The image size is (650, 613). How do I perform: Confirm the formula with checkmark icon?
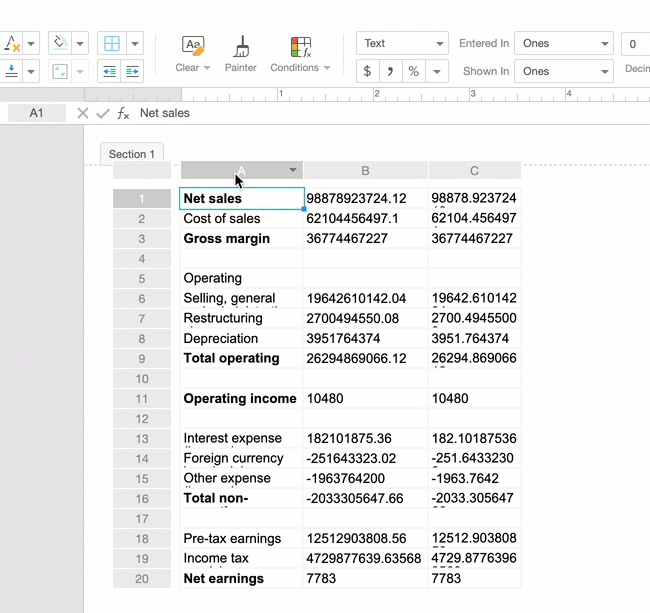pyautogui.click(x=102, y=113)
